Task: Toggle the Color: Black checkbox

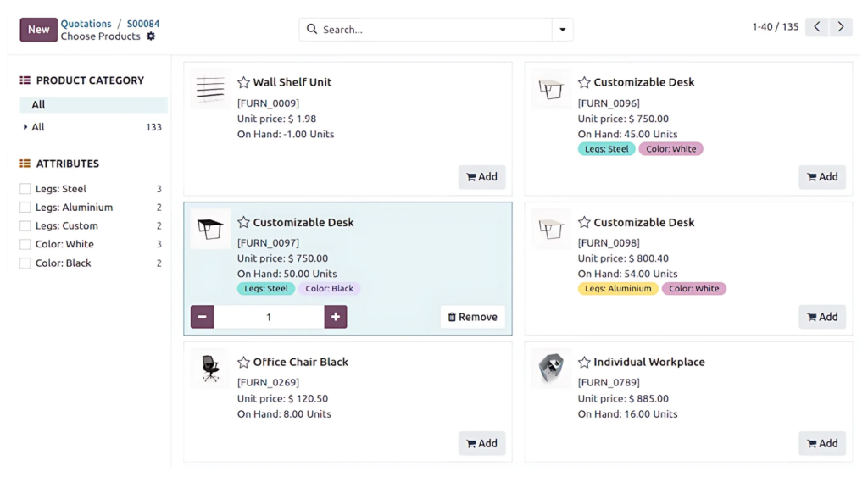Action: coord(25,263)
